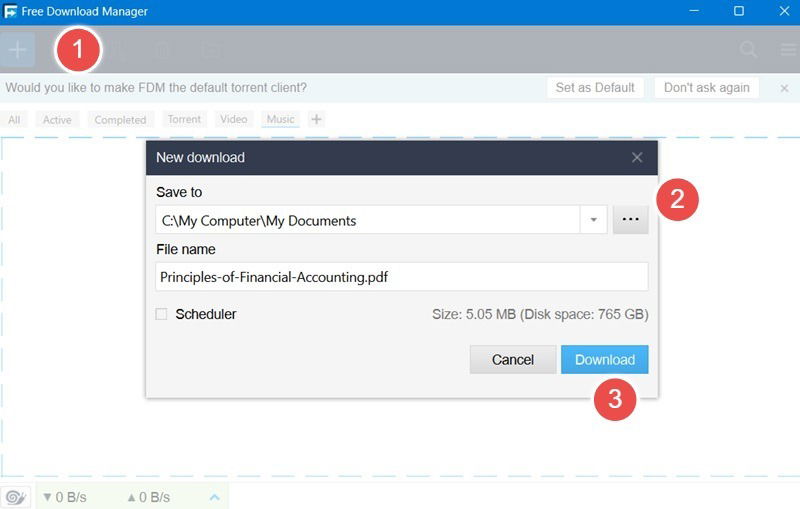Screen dimensions: 800x509
Task: Open the hamburger main menu icon
Action: tap(789, 49)
